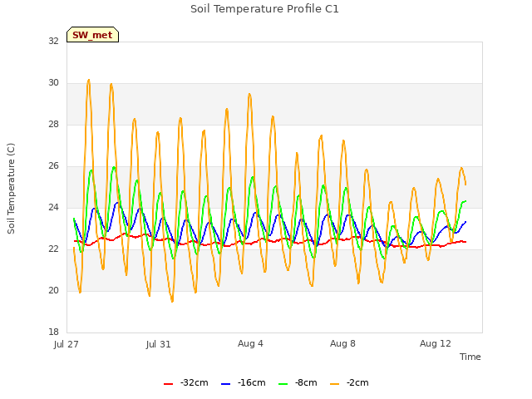The height and width of the screenshot is (399, 532).
Task: Click the highest orange -2cm peak above 30
Action: 89,81
